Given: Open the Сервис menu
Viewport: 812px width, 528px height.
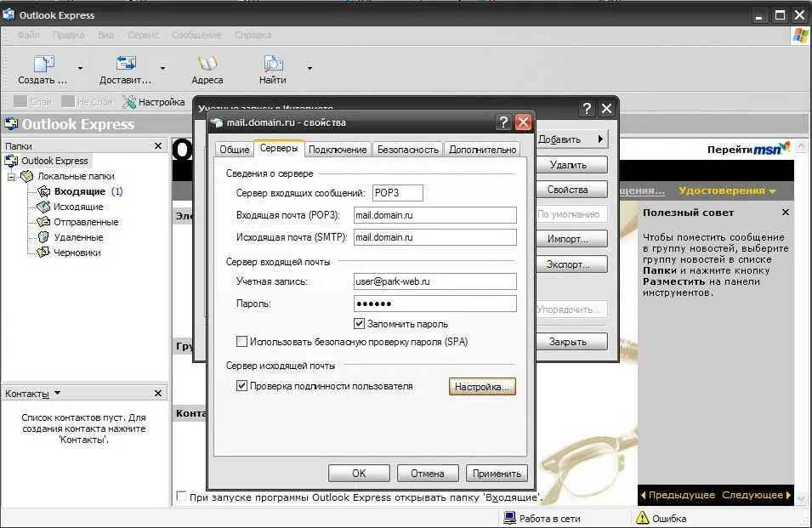Looking at the screenshot, I should pos(143,35).
